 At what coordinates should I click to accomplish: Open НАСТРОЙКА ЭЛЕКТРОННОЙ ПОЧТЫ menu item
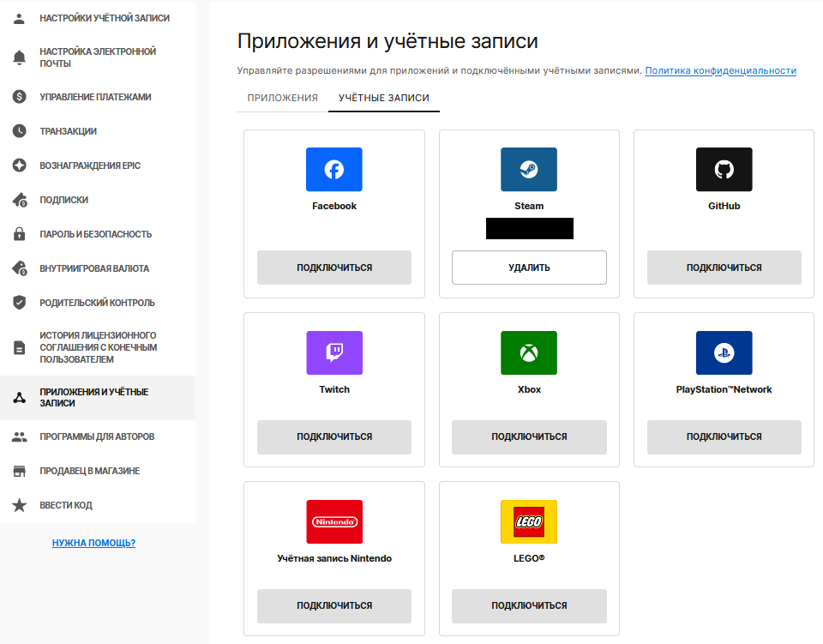point(98,57)
